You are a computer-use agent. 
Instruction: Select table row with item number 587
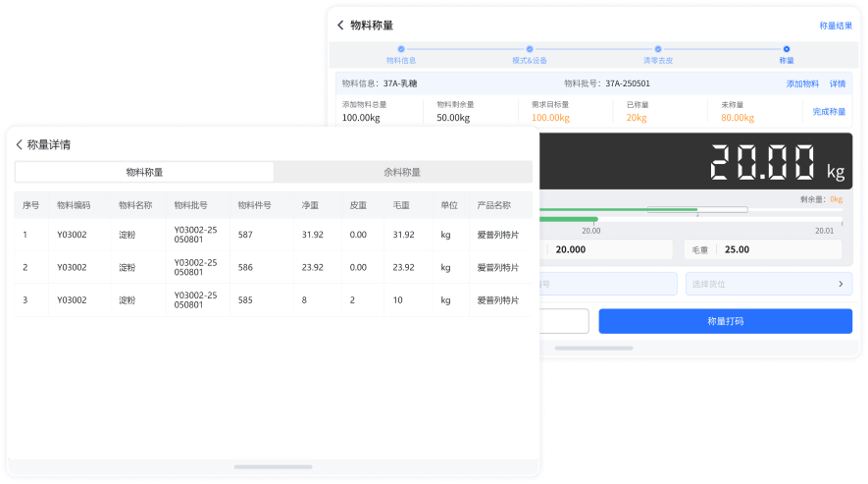click(x=273, y=235)
